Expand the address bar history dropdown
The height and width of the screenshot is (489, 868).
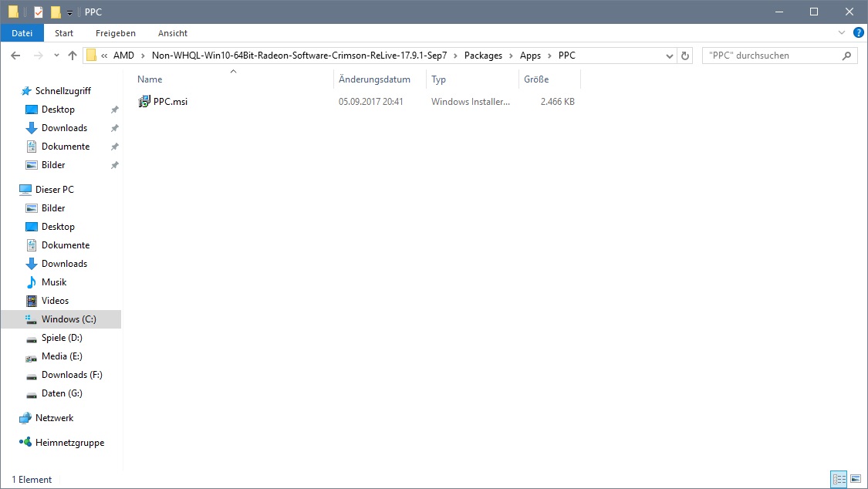[x=669, y=56]
